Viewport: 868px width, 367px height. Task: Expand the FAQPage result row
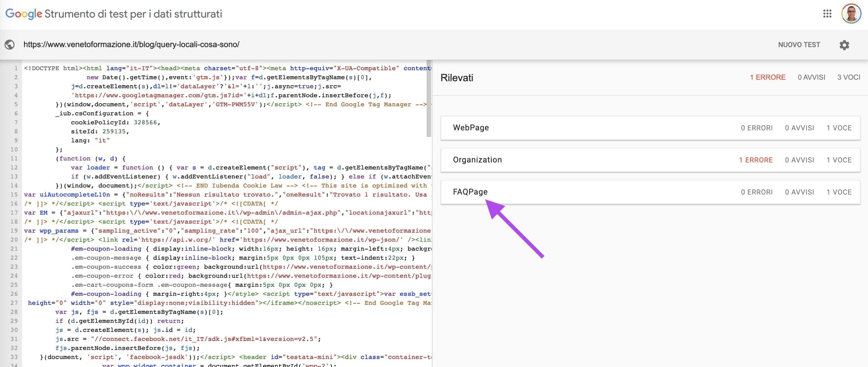point(650,192)
